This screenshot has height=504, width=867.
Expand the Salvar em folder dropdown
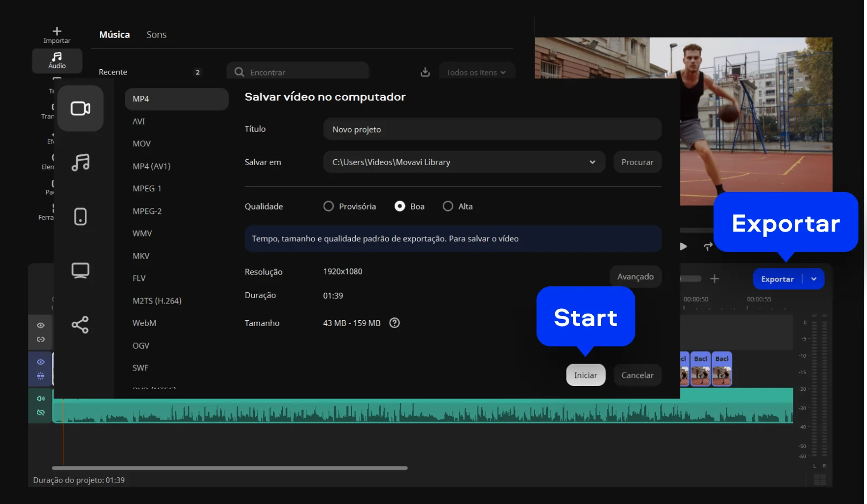[x=592, y=162]
